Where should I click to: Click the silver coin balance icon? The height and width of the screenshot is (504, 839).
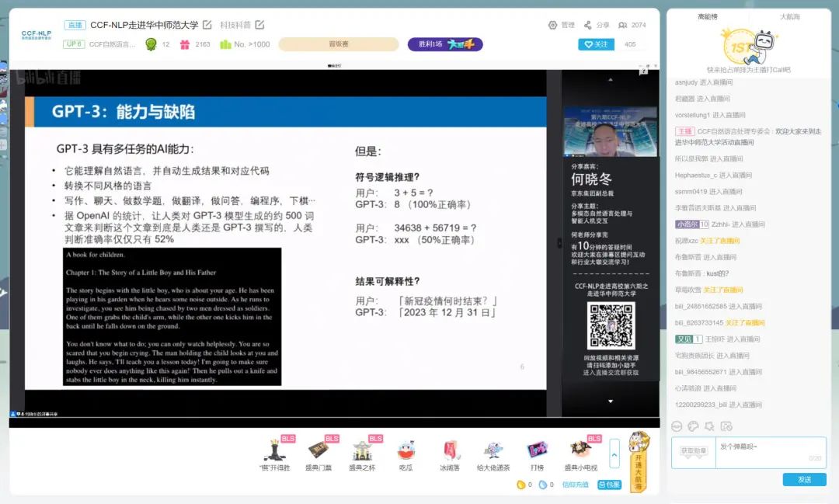tap(542, 485)
